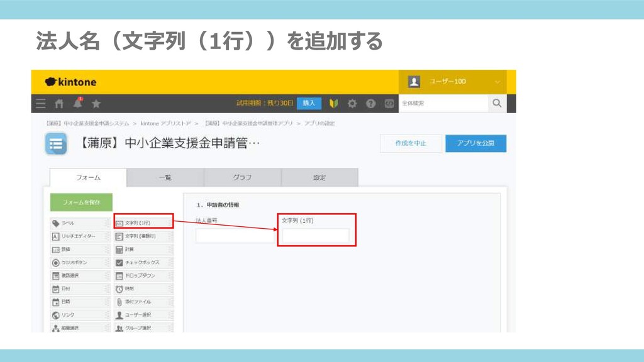Select the リンク field item
The height and width of the screenshot is (362, 644).
tap(80, 315)
